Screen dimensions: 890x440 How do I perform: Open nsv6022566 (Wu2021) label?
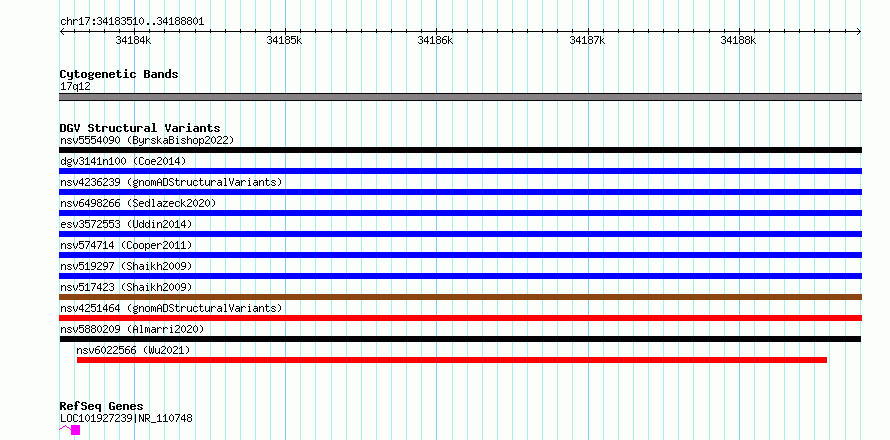[133, 350]
